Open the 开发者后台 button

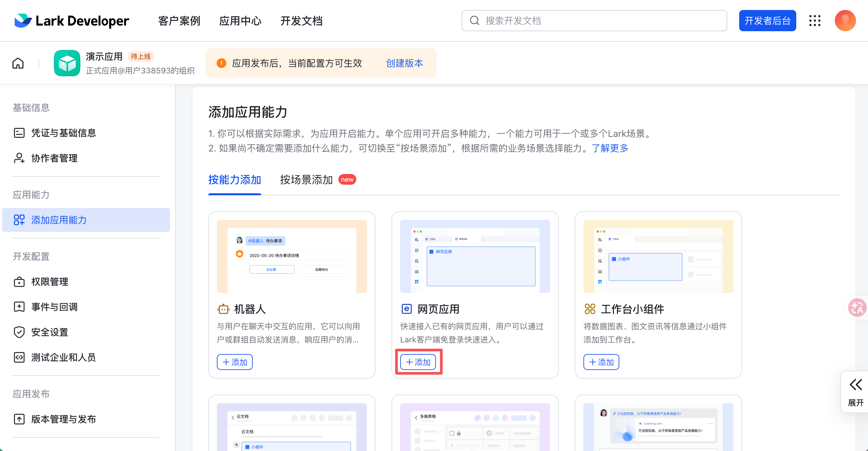(767, 21)
